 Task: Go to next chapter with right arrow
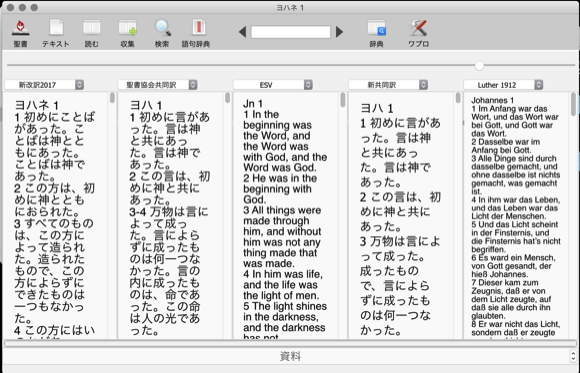pos(340,32)
